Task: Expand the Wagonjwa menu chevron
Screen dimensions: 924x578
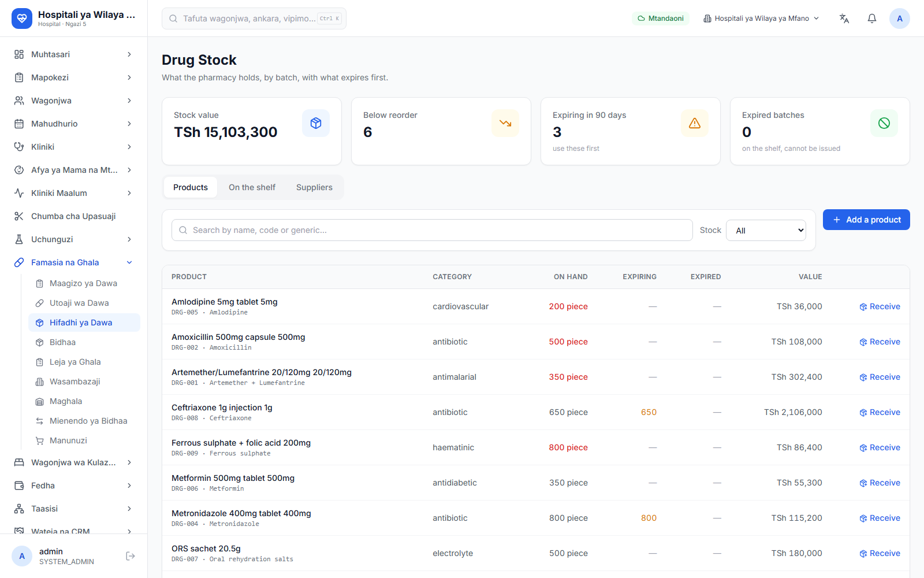Action: [x=129, y=101]
